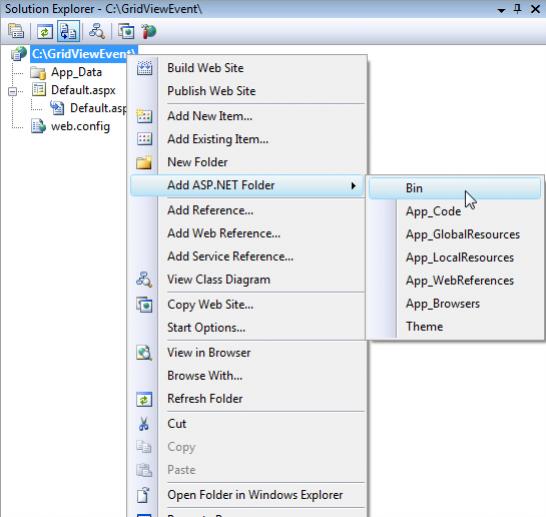Choose Publish Web Site
Viewport: 546px width, 517px height.
coord(211,91)
